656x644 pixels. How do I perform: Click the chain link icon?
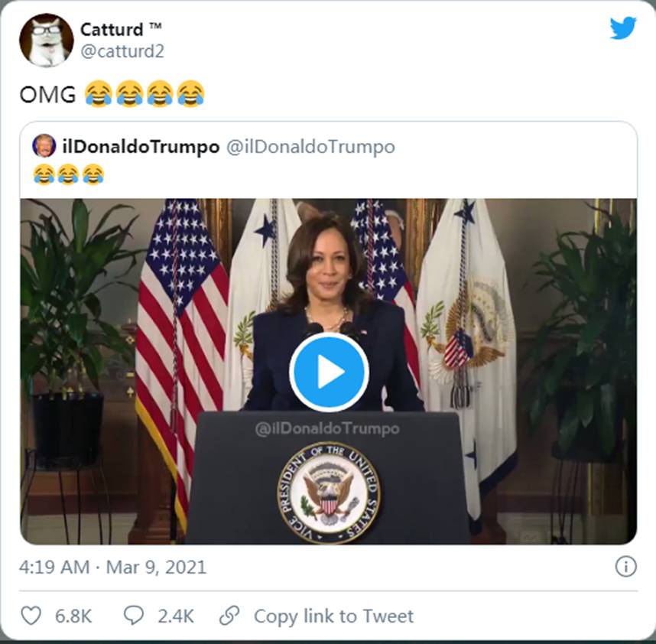point(229,616)
